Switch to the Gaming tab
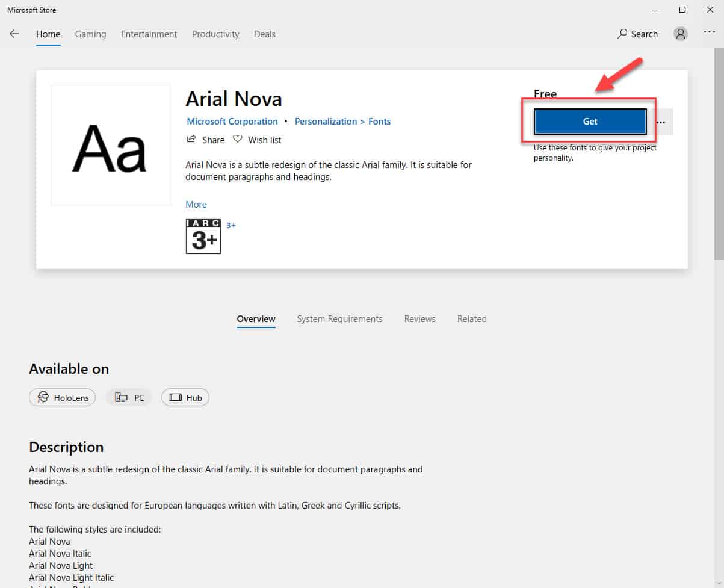Screen dimensions: 724x588 [x=90, y=34]
